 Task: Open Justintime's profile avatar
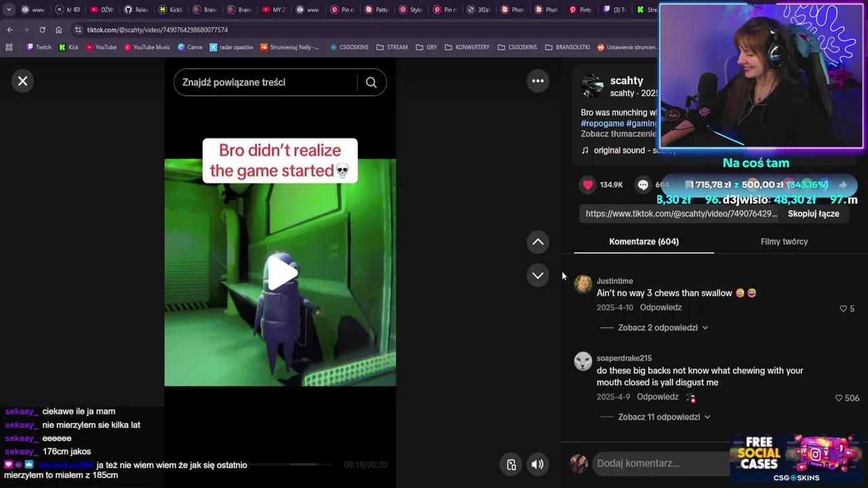click(x=583, y=283)
